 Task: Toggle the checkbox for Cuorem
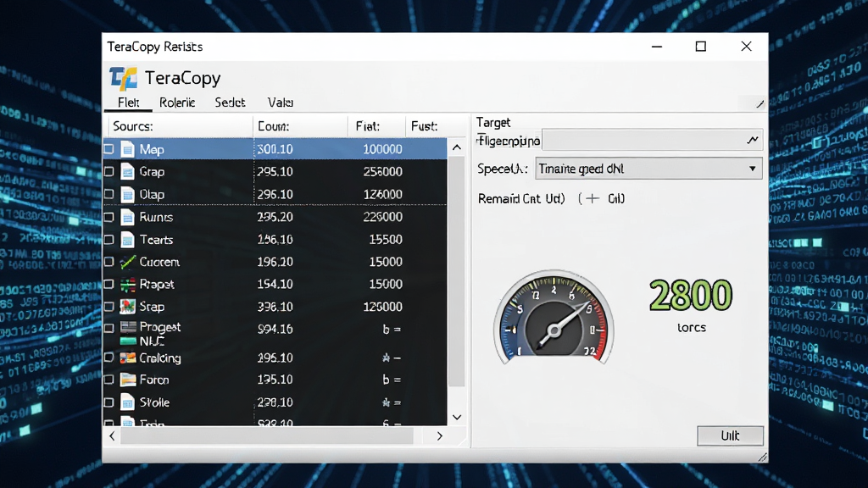(109, 262)
